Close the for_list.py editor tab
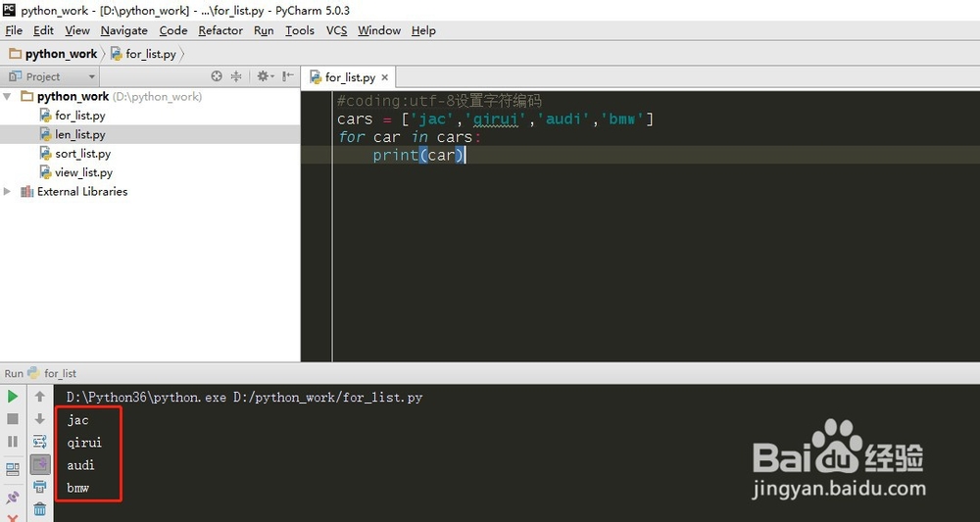The width and height of the screenshot is (980, 522). pyautogui.click(x=385, y=77)
